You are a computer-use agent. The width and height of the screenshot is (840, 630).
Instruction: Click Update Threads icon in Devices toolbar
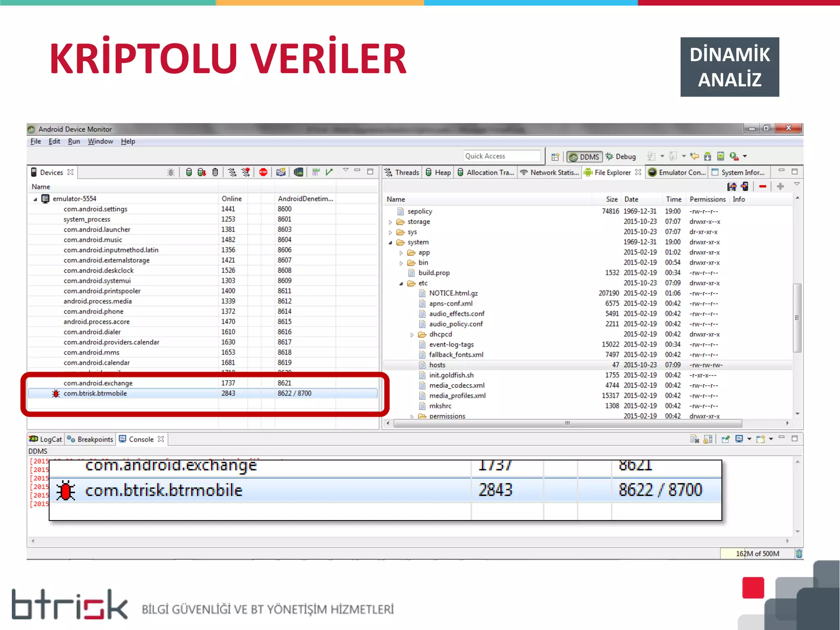(232, 172)
